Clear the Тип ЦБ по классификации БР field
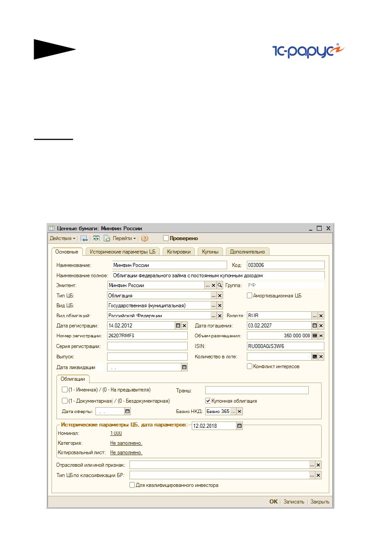 pos(319,475)
